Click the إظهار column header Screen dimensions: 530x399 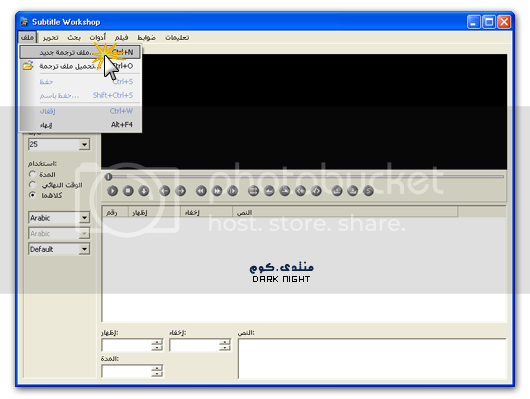154,212
